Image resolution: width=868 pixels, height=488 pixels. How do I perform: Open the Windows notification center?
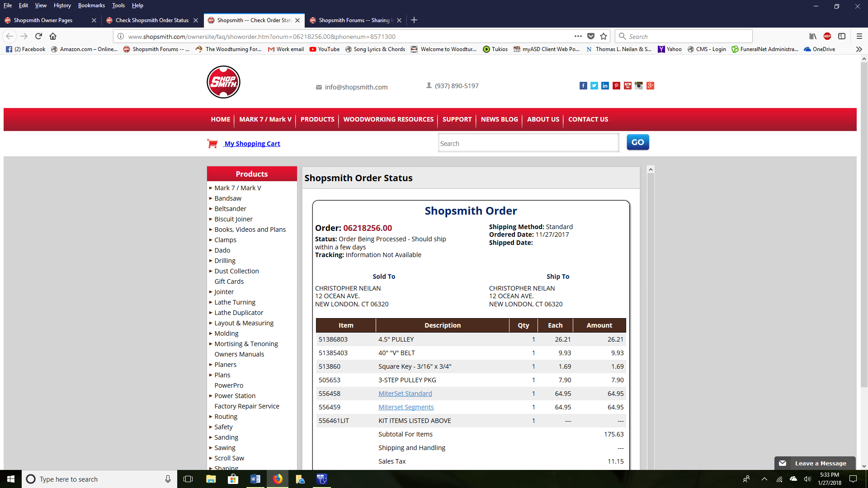click(853, 479)
